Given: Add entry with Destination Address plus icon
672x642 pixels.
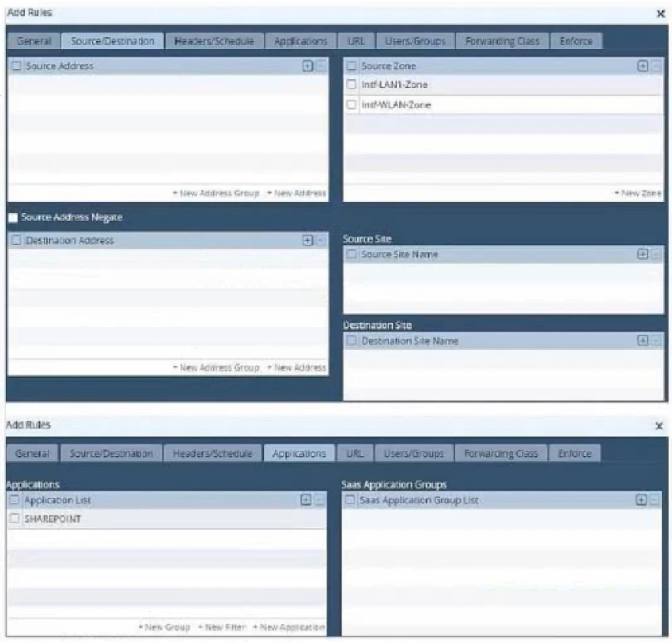Looking at the screenshot, I should point(307,241).
